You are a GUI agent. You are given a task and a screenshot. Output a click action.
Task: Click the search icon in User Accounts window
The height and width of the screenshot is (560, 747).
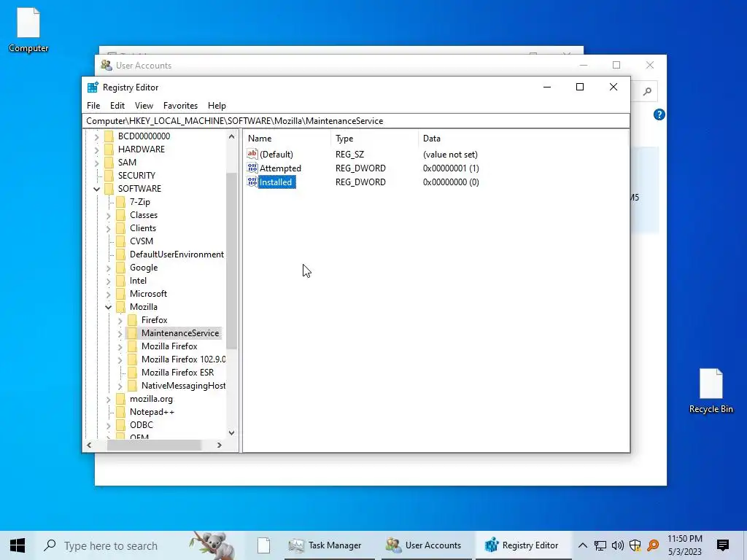(x=647, y=91)
